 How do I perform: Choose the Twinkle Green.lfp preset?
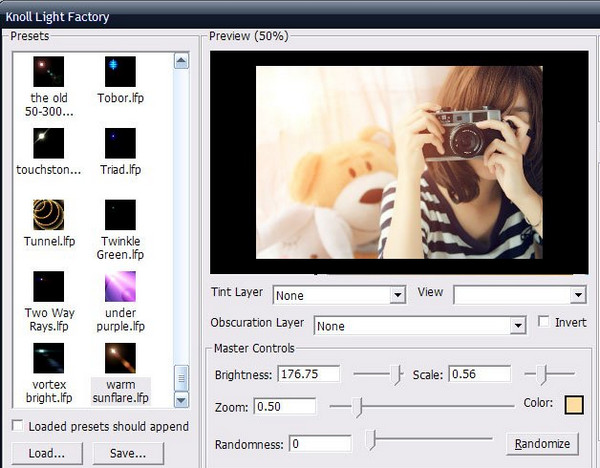(x=120, y=214)
